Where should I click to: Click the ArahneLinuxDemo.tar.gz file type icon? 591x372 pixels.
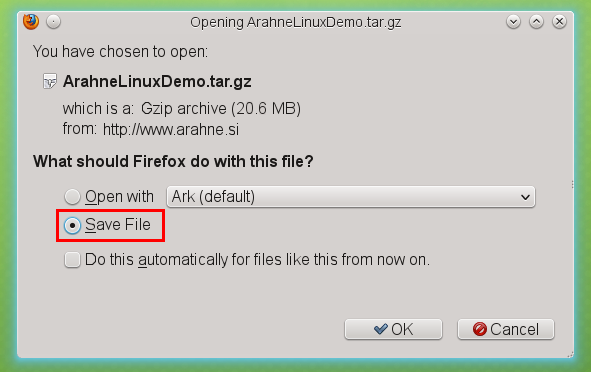point(50,81)
